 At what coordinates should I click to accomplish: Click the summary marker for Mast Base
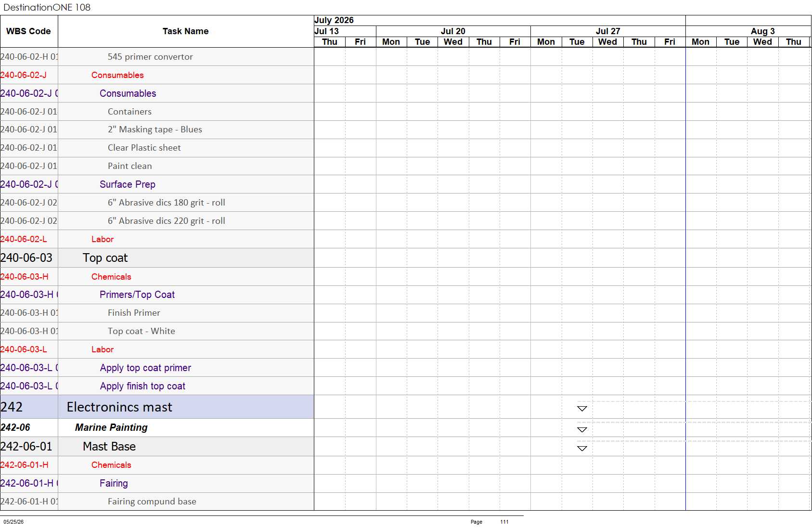(x=582, y=449)
